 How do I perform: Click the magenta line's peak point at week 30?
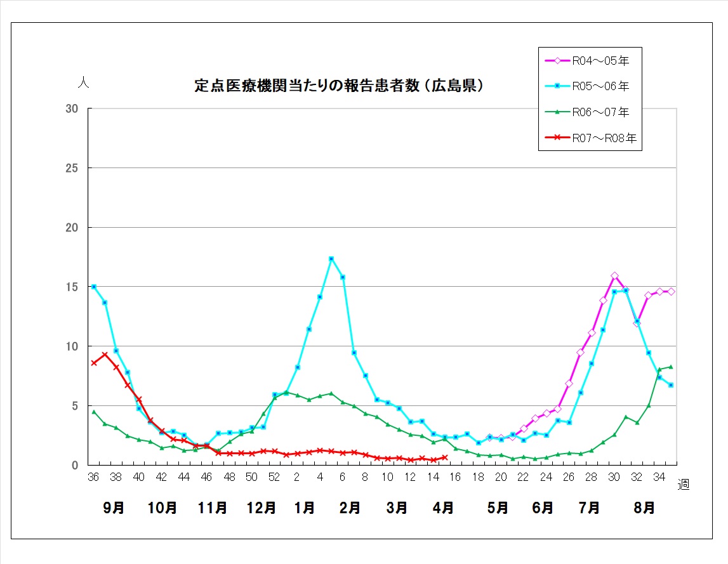coord(614,276)
